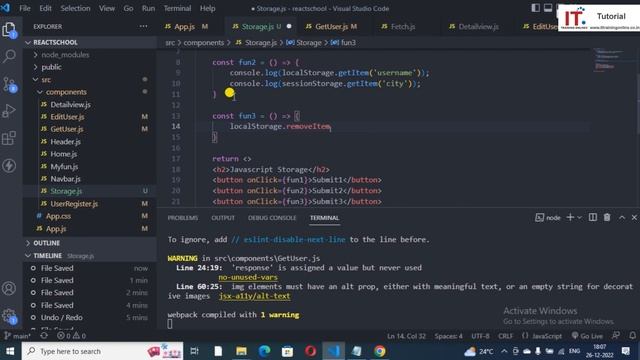
Task: Split the terminal panel
Action: tap(593, 218)
